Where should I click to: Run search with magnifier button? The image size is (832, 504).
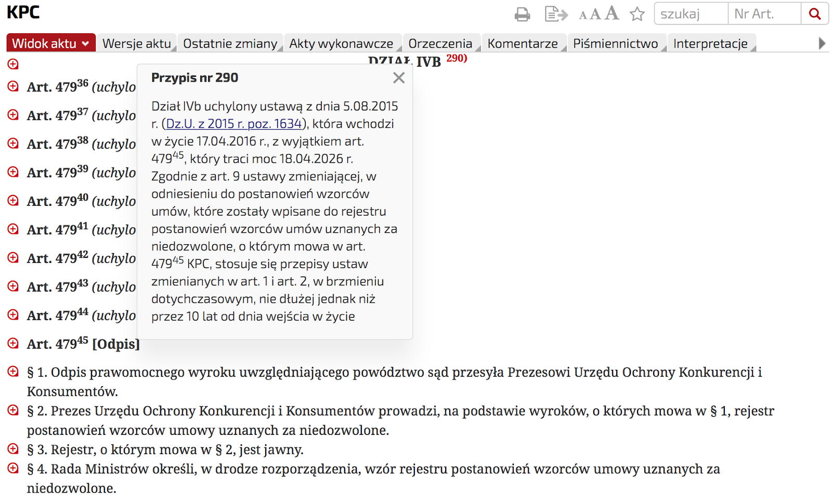[x=814, y=14]
